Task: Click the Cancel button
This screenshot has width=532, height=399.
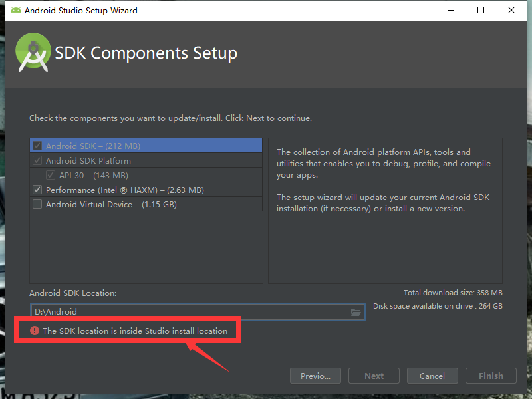Action: pyautogui.click(x=432, y=376)
